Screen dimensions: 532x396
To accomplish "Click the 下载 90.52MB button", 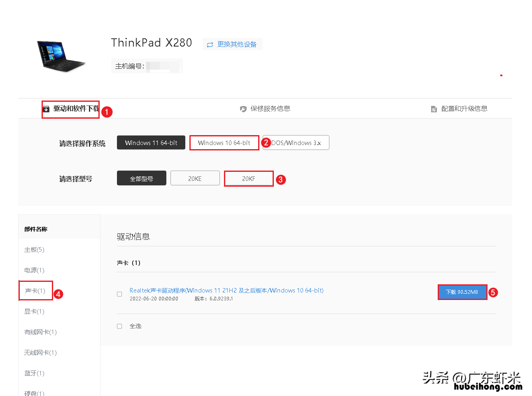I will point(462,292).
